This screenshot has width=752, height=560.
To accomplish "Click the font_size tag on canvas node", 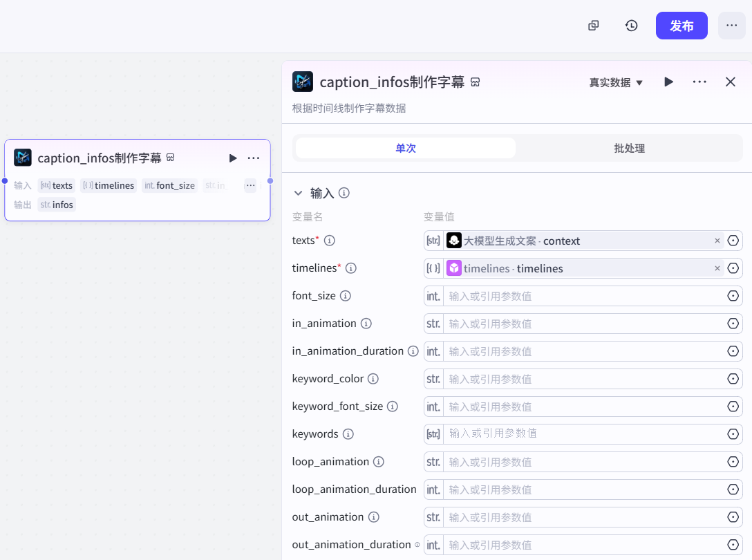I will point(169,185).
